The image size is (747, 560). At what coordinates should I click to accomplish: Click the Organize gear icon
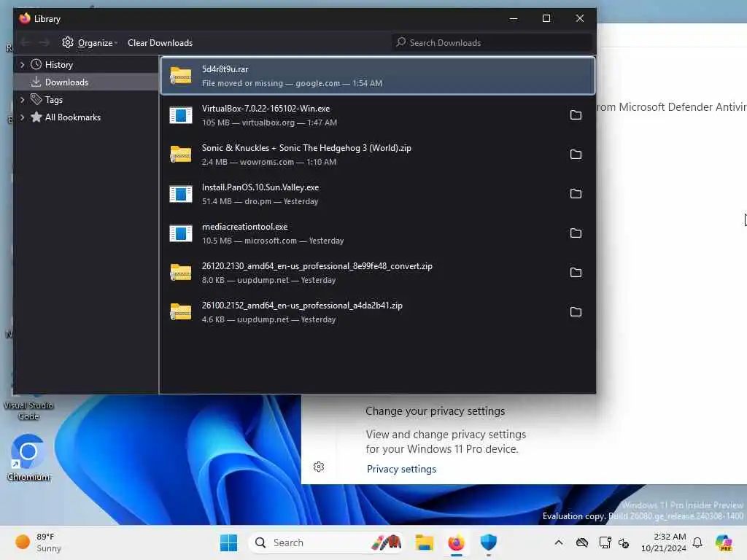(x=68, y=42)
